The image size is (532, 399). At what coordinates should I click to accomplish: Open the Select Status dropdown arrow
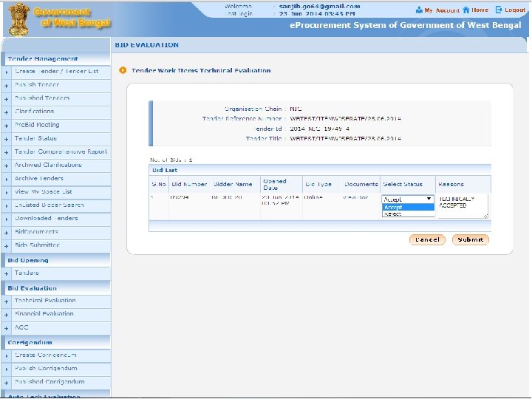(x=429, y=199)
